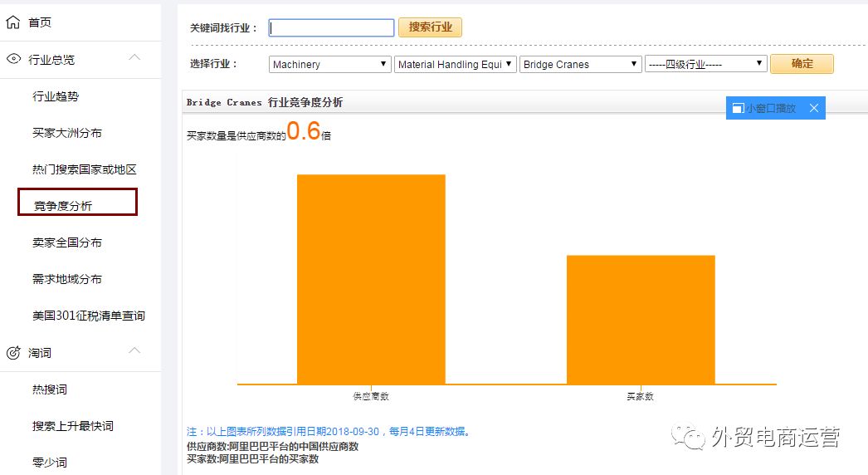Open 零少词 menu item
868x475 pixels.
pyautogui.click(x=50, y=463)
